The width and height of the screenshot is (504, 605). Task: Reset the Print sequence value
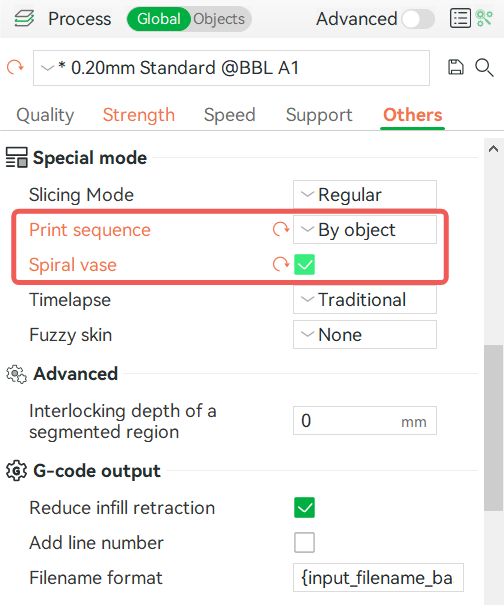pyautogui.click(x=281, y=229)
